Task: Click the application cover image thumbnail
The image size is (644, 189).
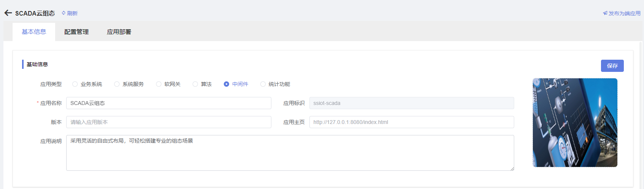Action: coord(575,122)
